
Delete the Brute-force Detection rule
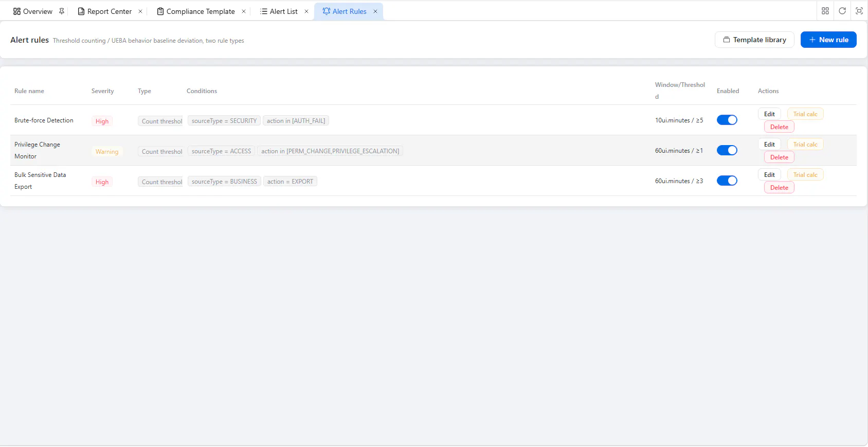pyautogui.click(x=779, y=127)
